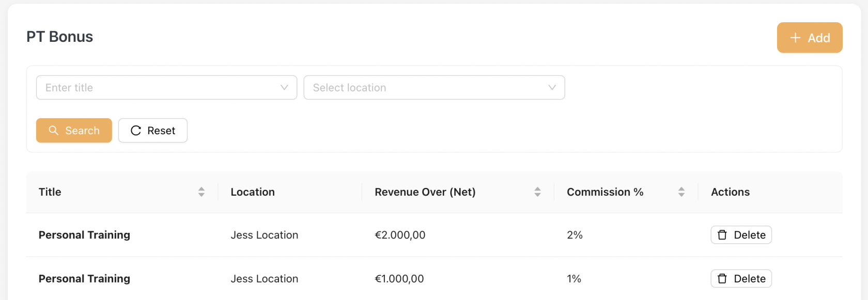Click the Title column header
This screenshot has width=868, height=300.
(x=50, y=192)
